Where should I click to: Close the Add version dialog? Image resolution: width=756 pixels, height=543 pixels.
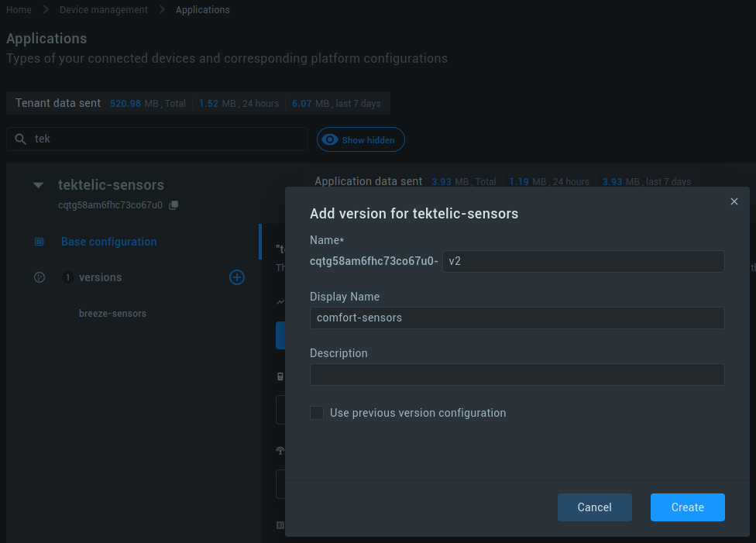[x=734, y=201]
